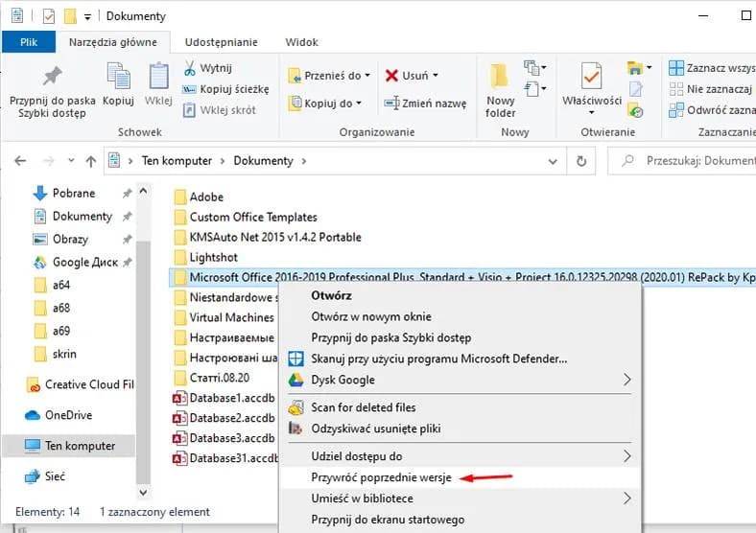Click the Plik button
Screen dimensions: 756x533
(x=29, y=42)
